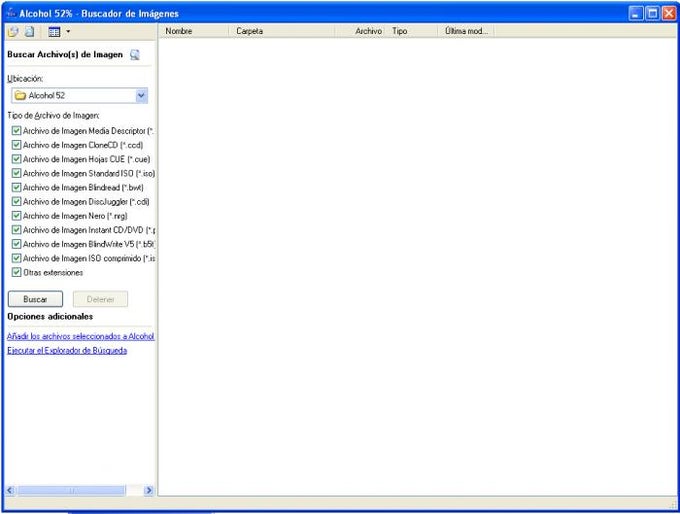This screenshot has width=680, height=514.
Task: Uncheck the ISO comprimido checkbox
Action: click(x=16, y=258)
